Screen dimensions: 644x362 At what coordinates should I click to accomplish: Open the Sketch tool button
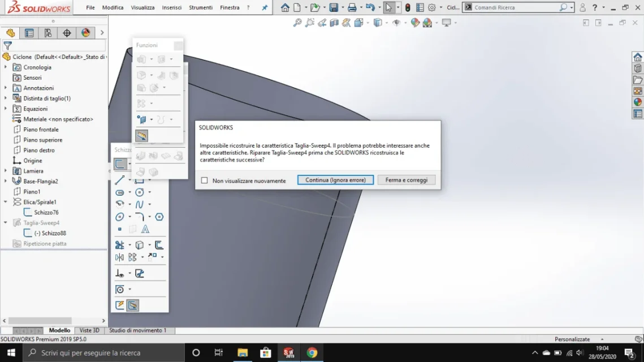pos(120,164)
